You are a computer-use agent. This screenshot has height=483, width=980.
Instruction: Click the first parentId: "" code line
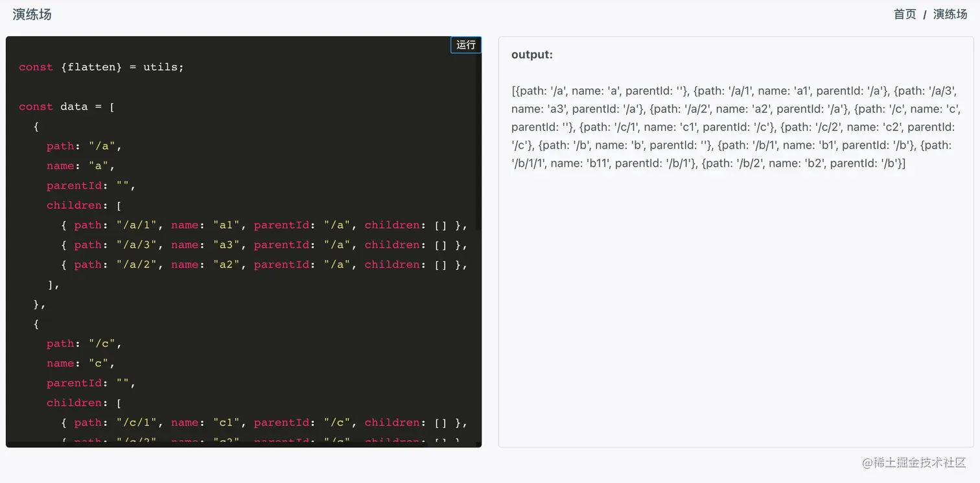pos(91,185)
